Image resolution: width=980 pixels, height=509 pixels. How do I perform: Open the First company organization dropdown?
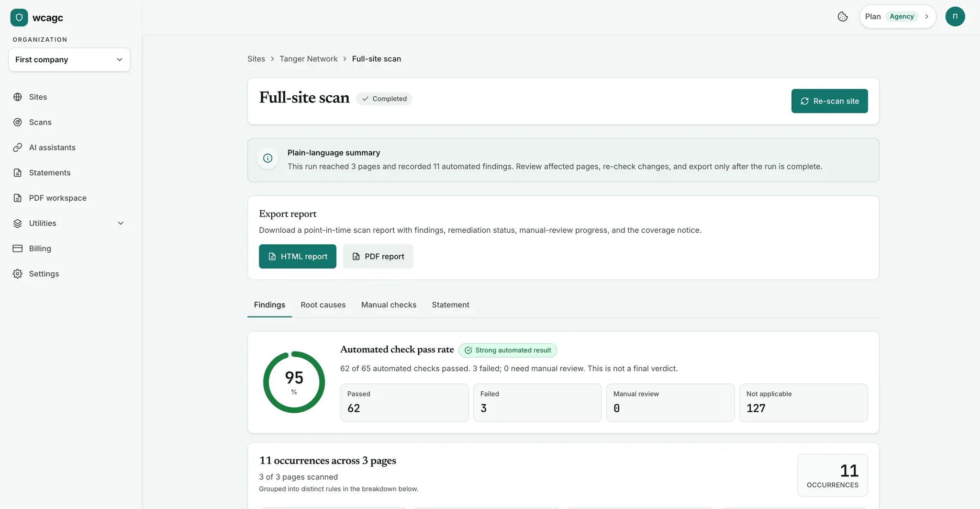(69, 60)
